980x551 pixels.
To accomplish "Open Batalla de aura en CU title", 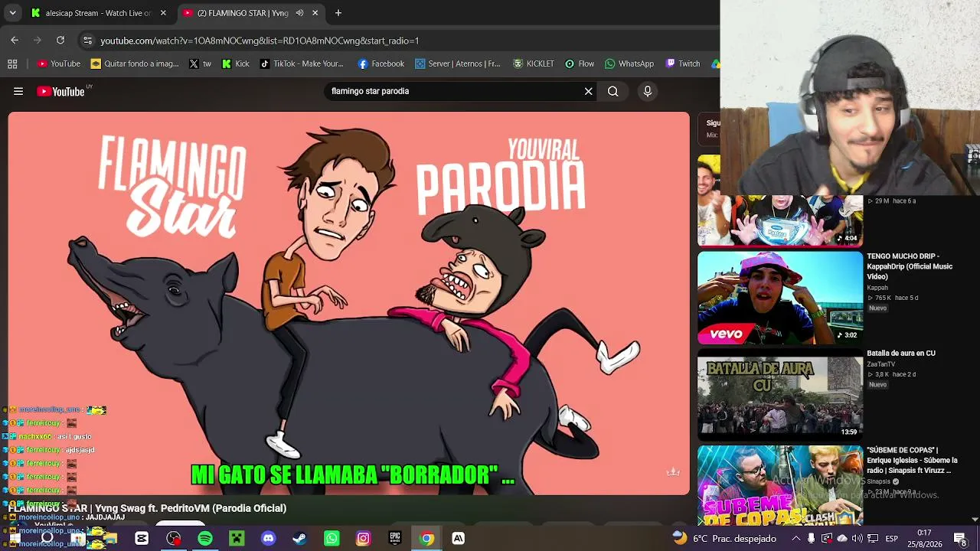I will pyautogui.click(x=901, y=354).
